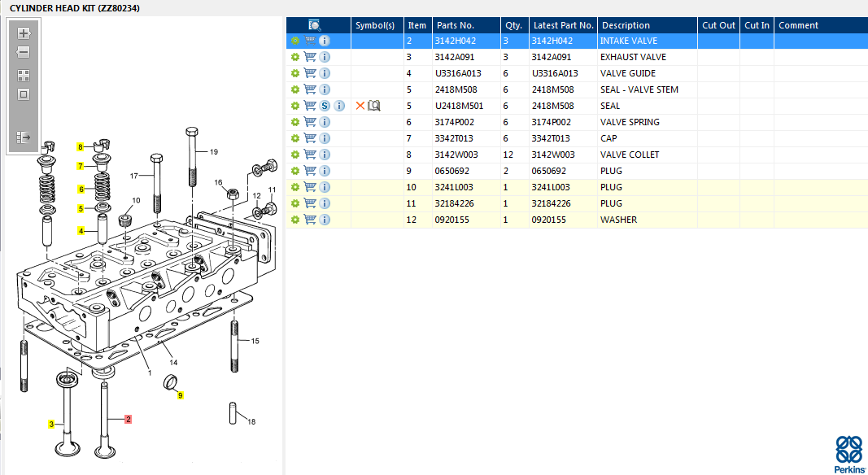Screen dimensions: 868x475
Task: Click the single-square fit view icon
Action: point(24,94)
